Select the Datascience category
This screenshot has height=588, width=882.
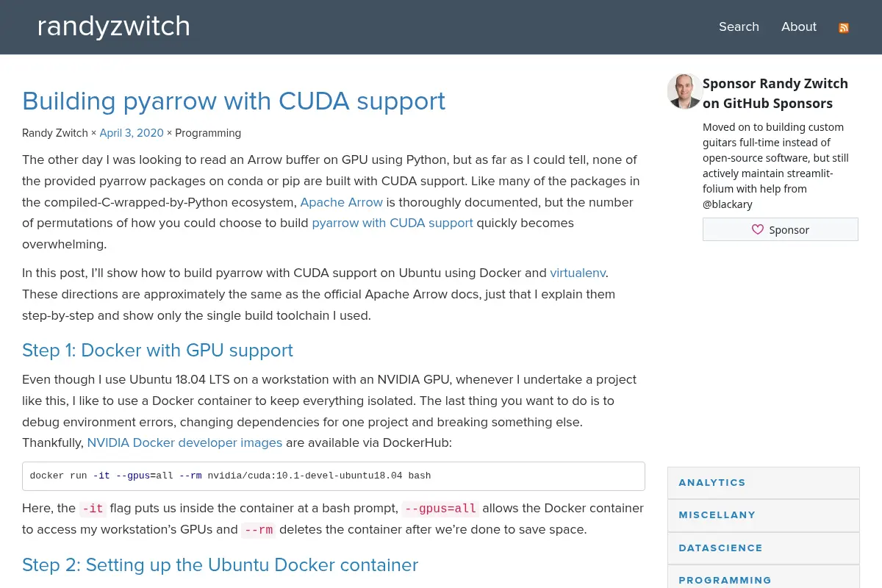click(764, 548)
